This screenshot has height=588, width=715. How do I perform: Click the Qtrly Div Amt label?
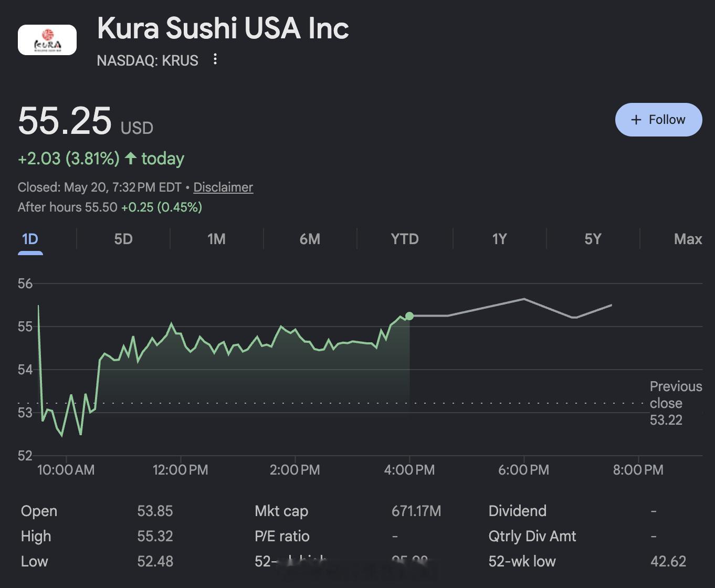point(532,537)
